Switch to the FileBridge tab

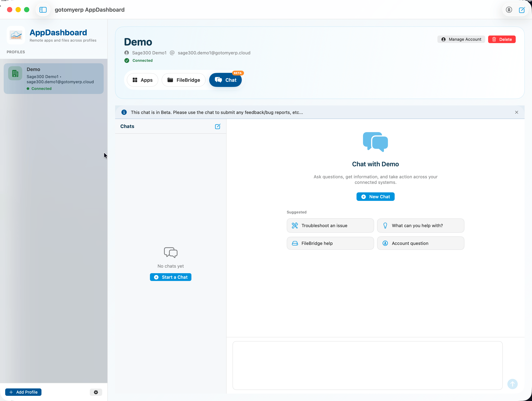pyautogui.click(x=183, y=80)
